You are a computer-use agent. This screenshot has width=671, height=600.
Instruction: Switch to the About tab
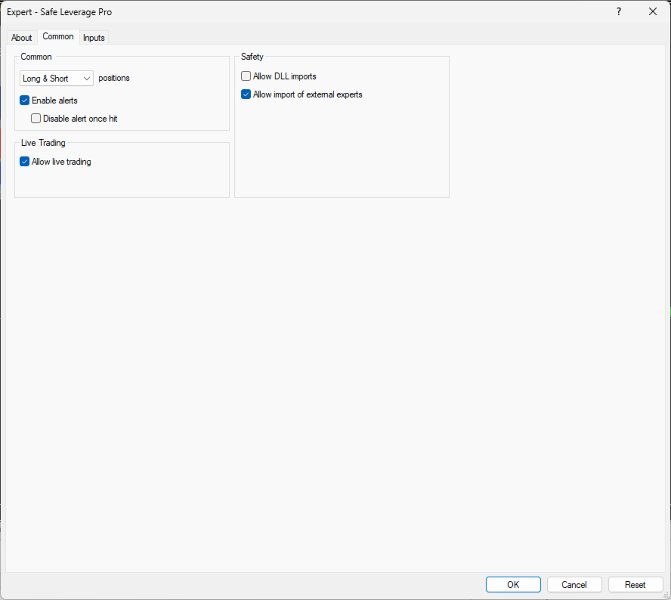(21, 38)
